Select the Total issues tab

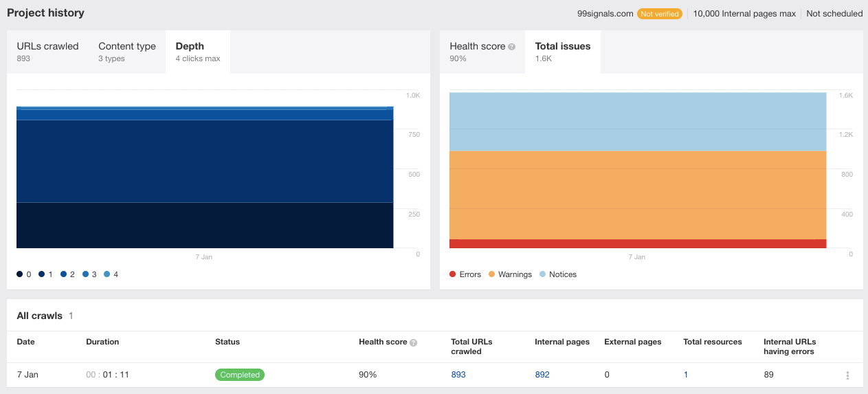[562, 52]
